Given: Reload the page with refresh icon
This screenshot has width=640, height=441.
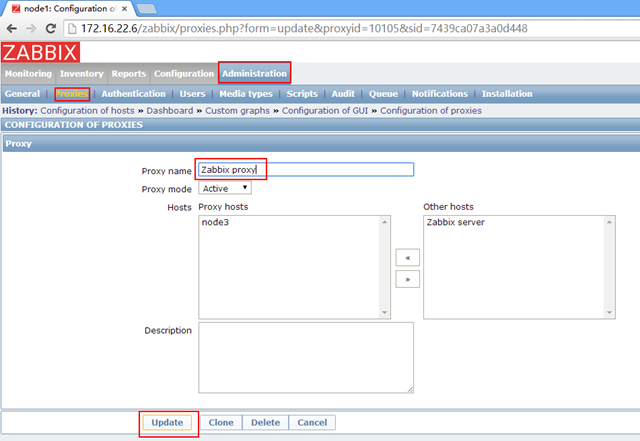Looking at the screenshot, I should tap(51, 29).
